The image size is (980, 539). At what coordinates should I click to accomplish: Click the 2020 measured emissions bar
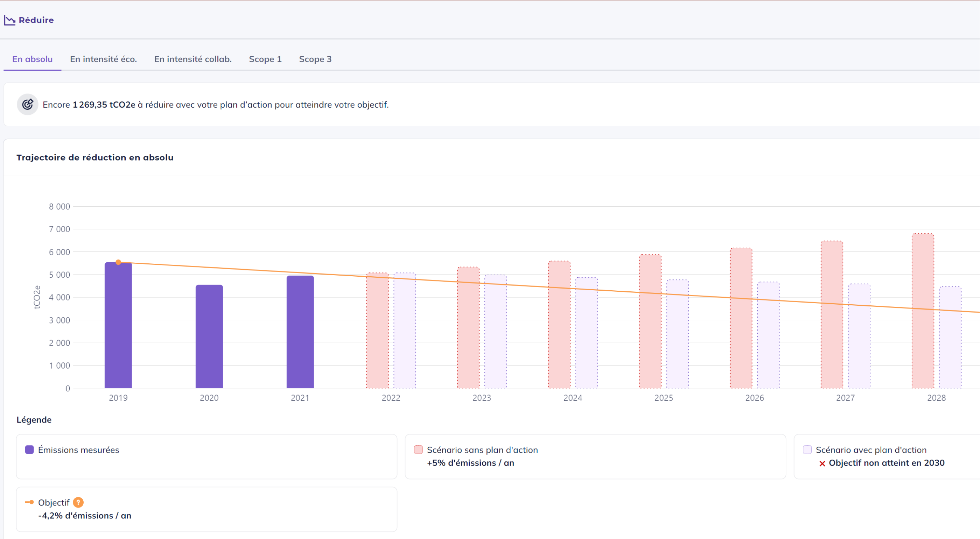coord(209,337)
